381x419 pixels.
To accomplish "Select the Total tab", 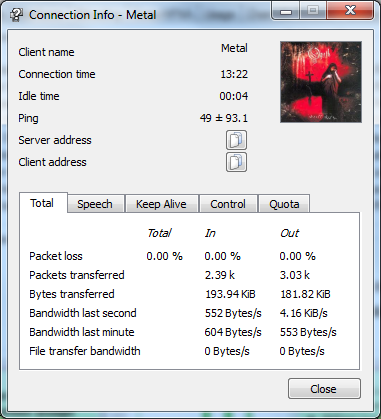I will point(42,203).
